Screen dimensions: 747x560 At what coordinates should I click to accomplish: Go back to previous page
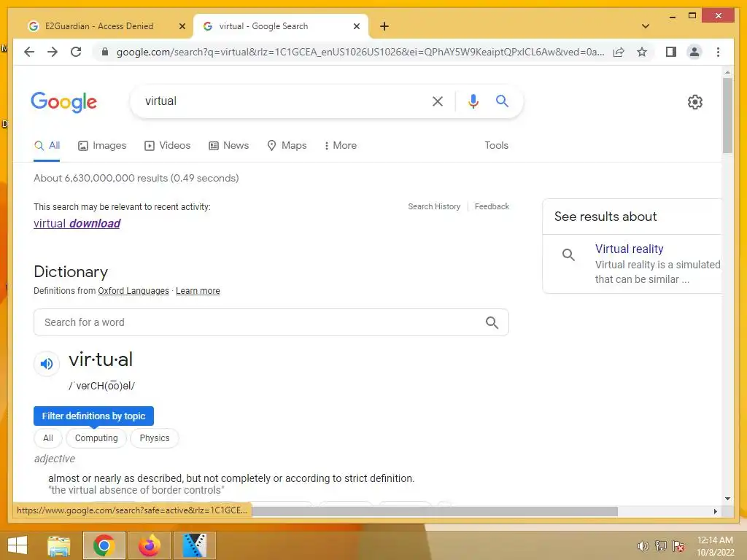tap(29, 52)
